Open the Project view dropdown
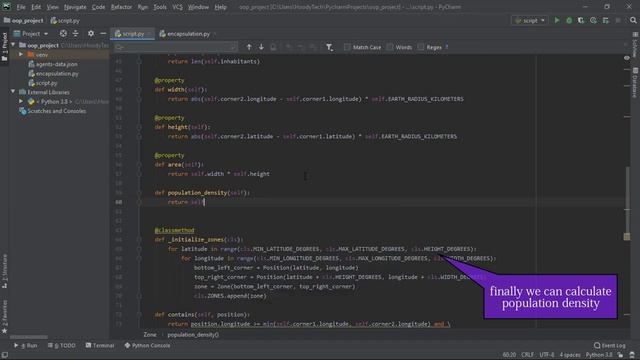Screen dimensions: 640x360 click(31, 34)
